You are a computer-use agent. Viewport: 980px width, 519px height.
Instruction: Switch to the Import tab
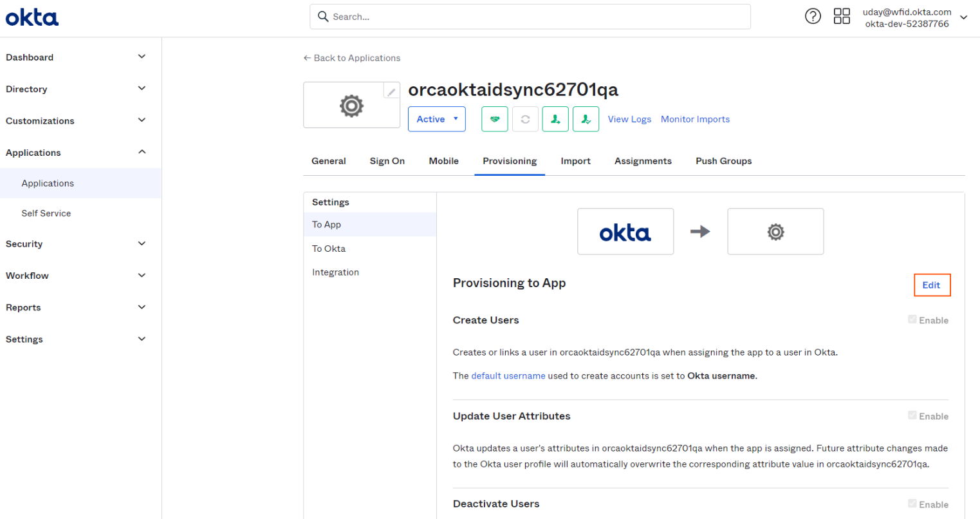(x=575, y=161)
